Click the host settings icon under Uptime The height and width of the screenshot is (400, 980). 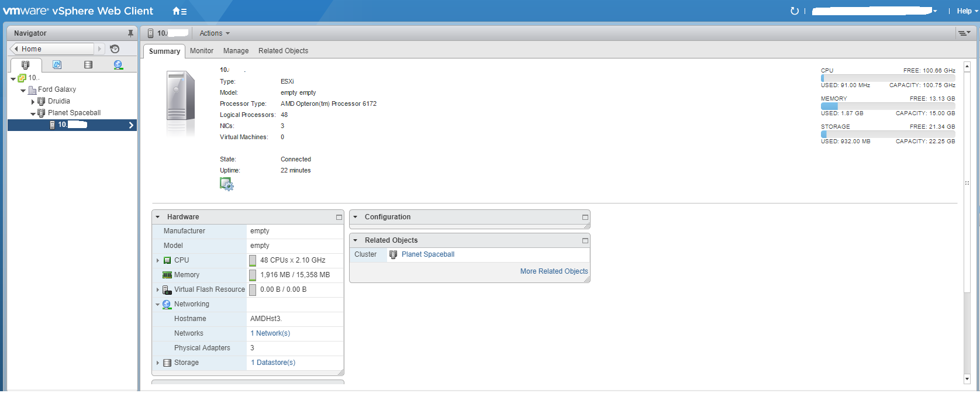coord(226,184)
